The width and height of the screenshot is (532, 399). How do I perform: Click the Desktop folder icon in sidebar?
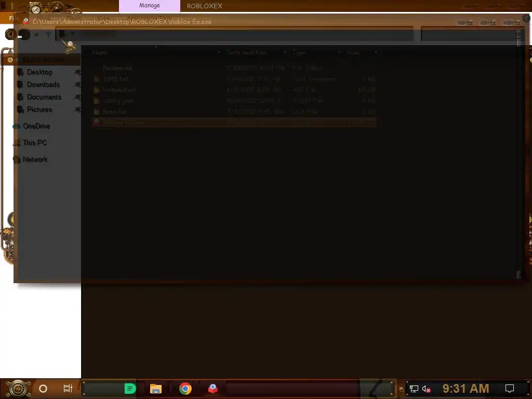pyautogui.click(x=20, y=72)
